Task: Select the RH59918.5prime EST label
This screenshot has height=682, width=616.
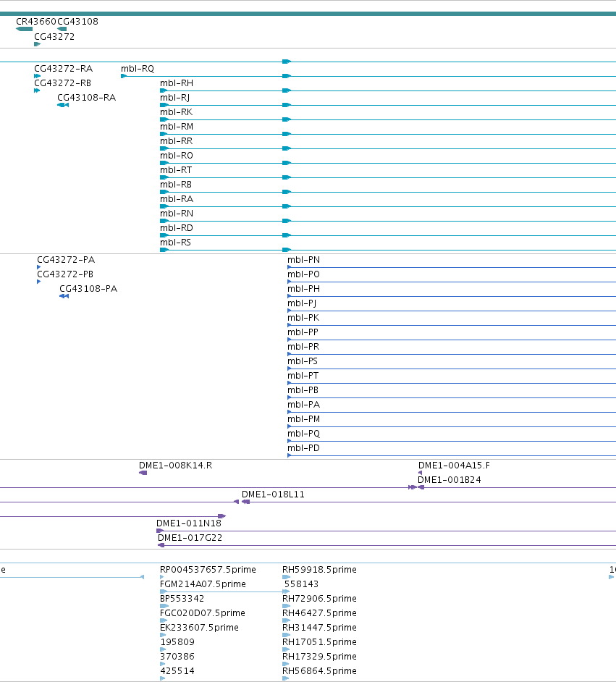Action: (x=319, y=570)
